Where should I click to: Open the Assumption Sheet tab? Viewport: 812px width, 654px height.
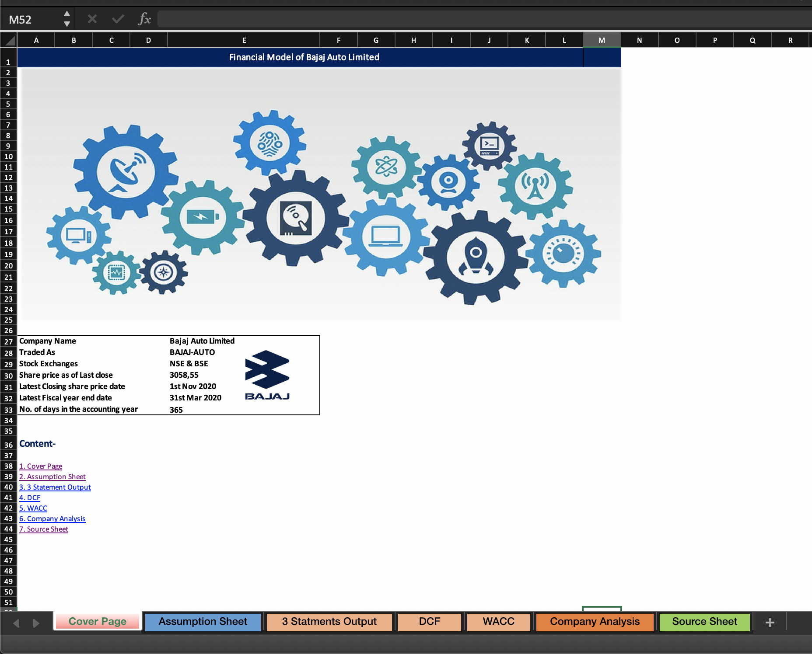pyautogui.click(x=203, y=621)
